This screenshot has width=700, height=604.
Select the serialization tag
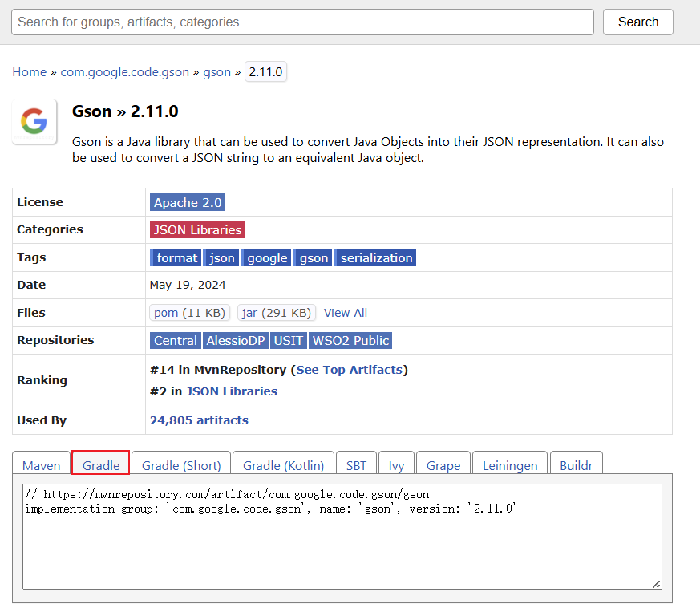[x=375, y=257]
